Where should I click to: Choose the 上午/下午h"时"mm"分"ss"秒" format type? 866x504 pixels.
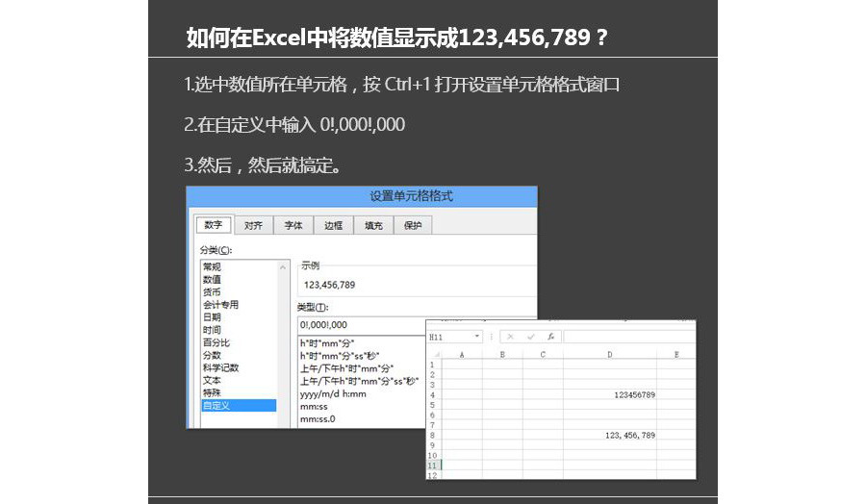362,382
